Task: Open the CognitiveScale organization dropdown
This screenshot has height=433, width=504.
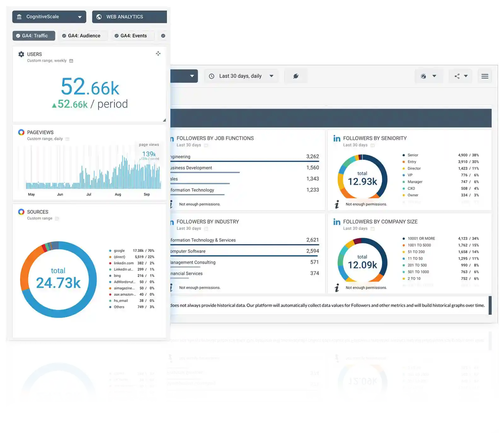Action: pyautogui.click(x=49, y=17)
